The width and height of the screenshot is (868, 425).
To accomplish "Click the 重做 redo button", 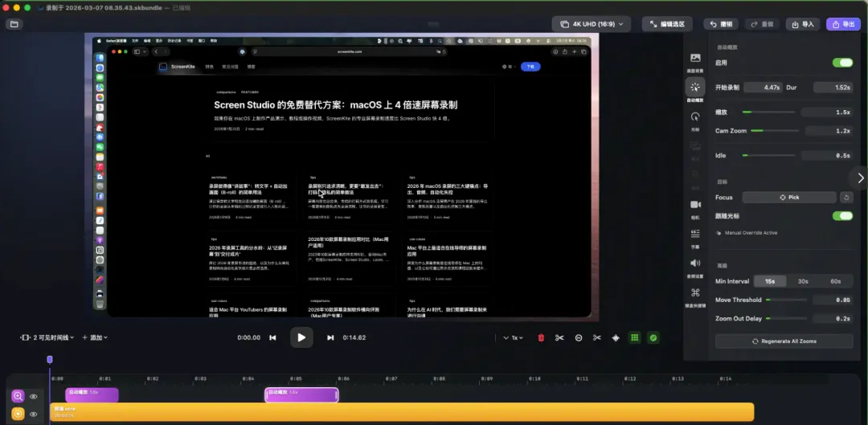I will [762, 24].
